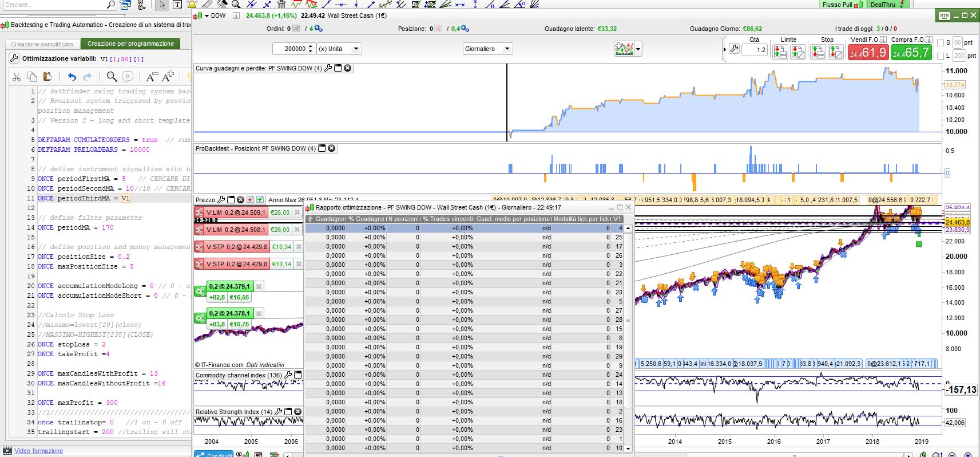This screenshot has height=457, width=980.
Task: Cancel the V:LIM 0,2 @ 24.509,1 order
Action: 297,212
